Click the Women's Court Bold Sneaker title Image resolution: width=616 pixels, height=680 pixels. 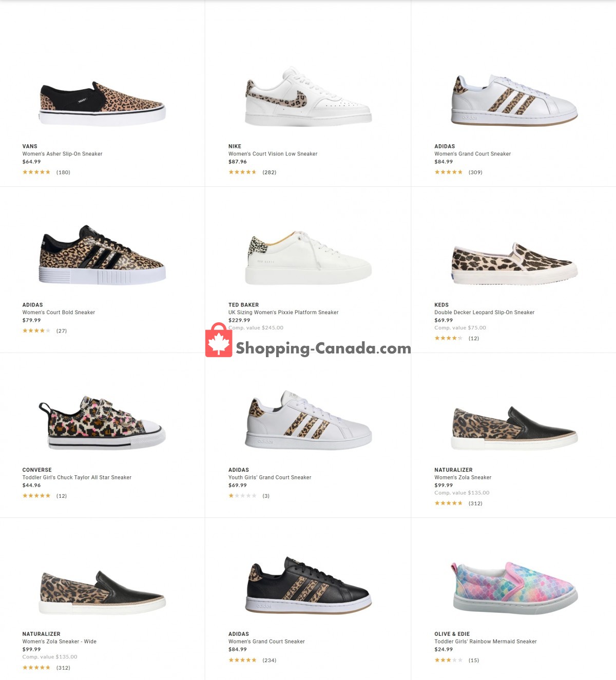pos(59,313)
